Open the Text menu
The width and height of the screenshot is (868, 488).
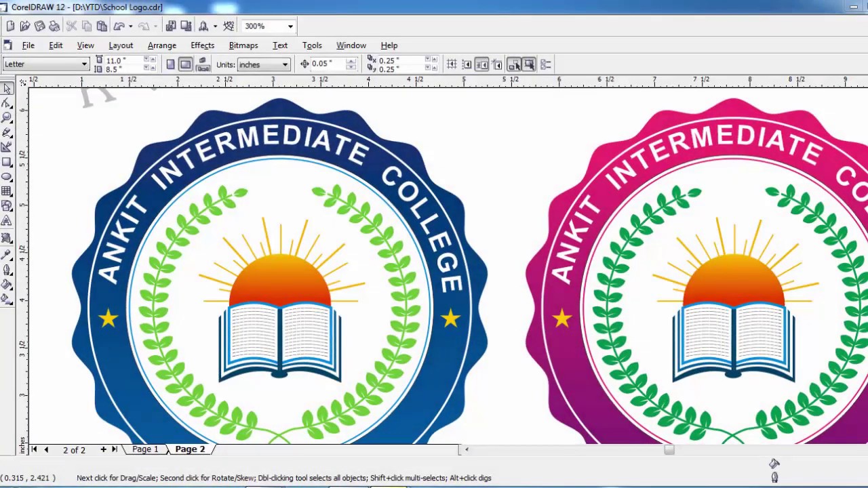pos(280,45)
